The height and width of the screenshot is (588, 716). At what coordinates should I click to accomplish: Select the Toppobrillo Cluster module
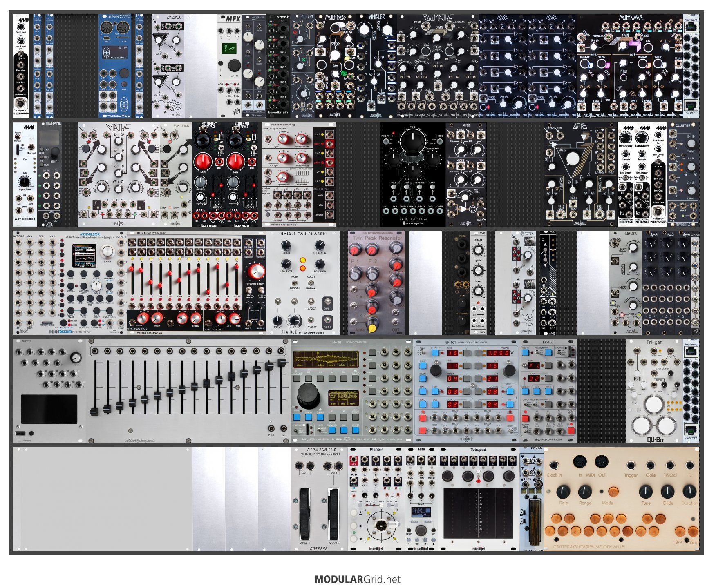pos(683,175)
